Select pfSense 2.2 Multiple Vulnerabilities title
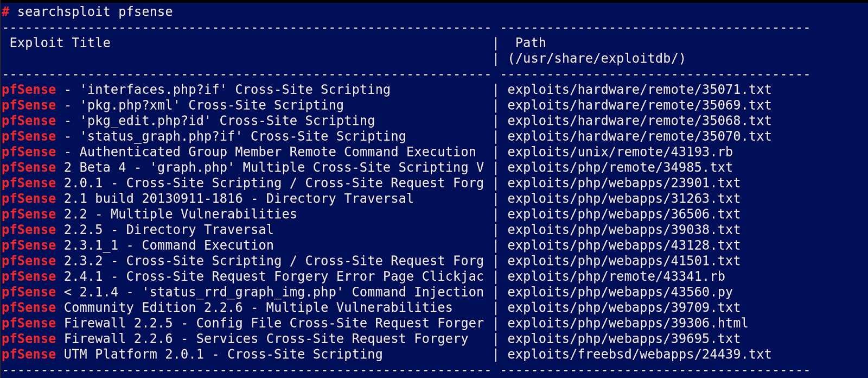The image size is (868, 378). [x=149, y=215]
